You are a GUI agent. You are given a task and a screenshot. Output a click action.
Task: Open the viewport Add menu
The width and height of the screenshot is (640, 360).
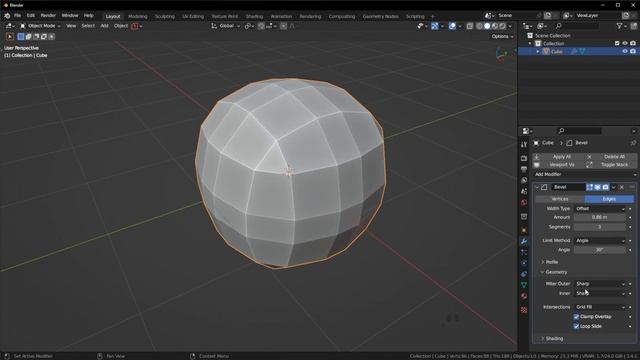[x=104, y=26]
